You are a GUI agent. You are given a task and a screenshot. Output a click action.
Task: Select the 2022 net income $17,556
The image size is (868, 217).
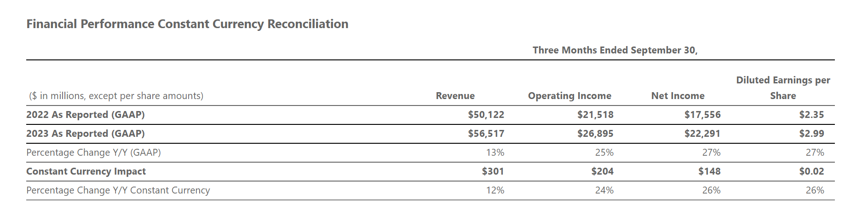coord(702,115)
